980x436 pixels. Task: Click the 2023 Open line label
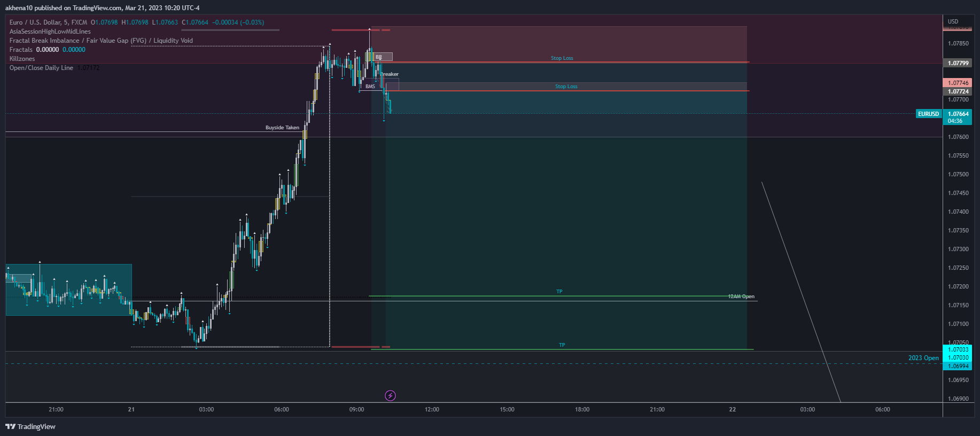(923, 358)
